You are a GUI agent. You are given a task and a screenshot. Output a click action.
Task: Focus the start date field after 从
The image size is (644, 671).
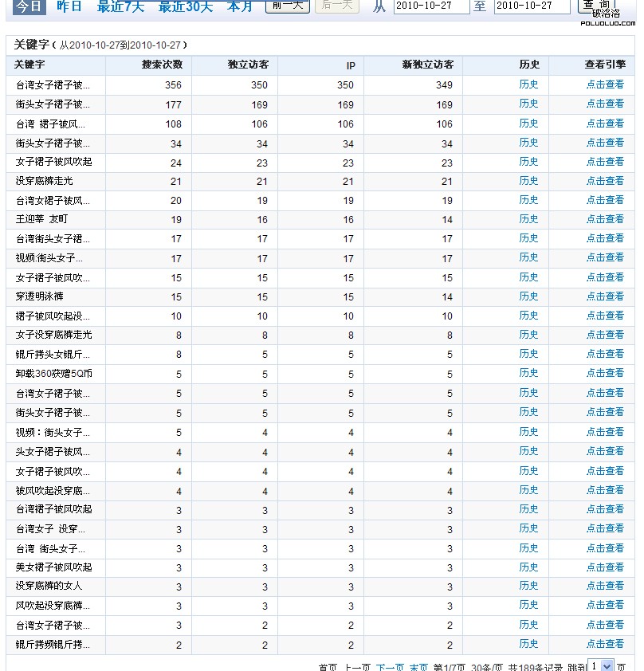point(431,6)
